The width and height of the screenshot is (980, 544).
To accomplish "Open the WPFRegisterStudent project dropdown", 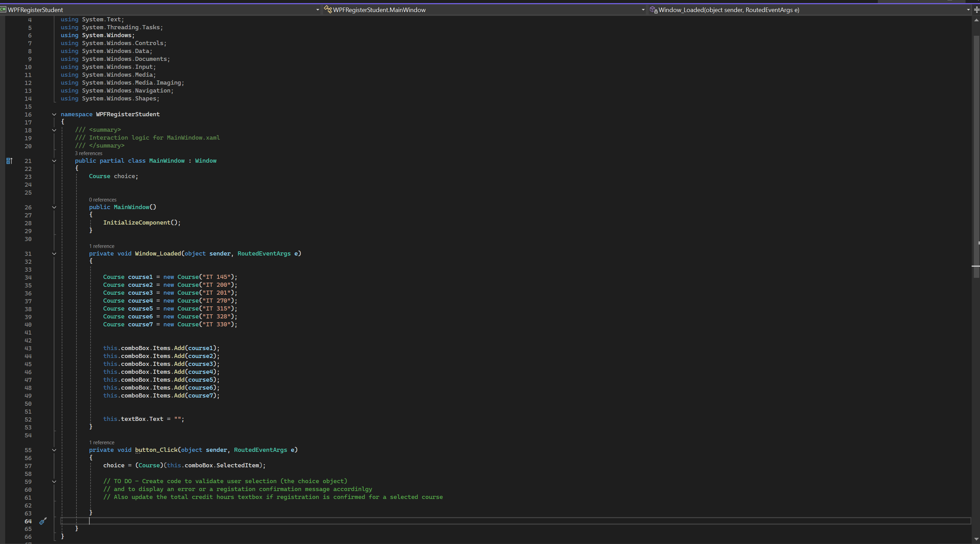I will click(x=318, y=10).
